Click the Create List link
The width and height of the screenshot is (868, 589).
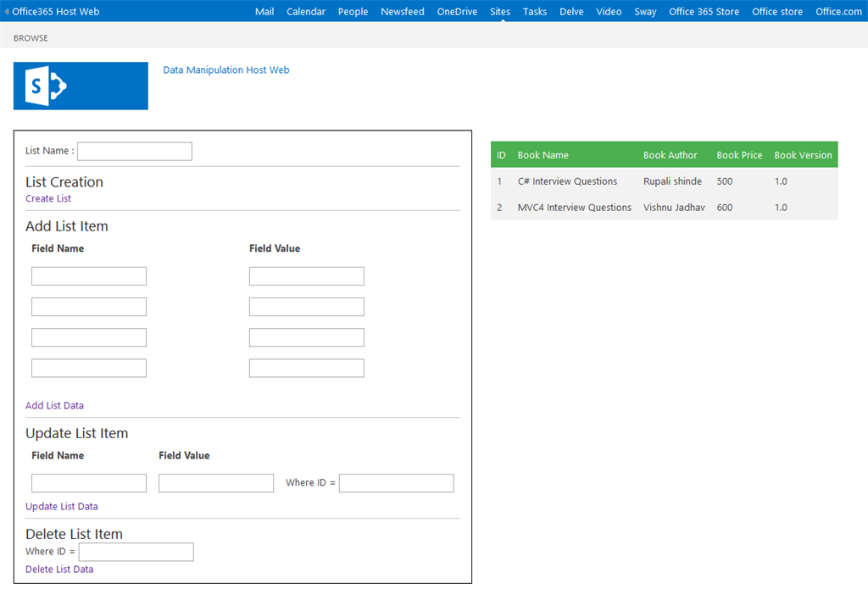pyautogui.click(x=48, y=198)
